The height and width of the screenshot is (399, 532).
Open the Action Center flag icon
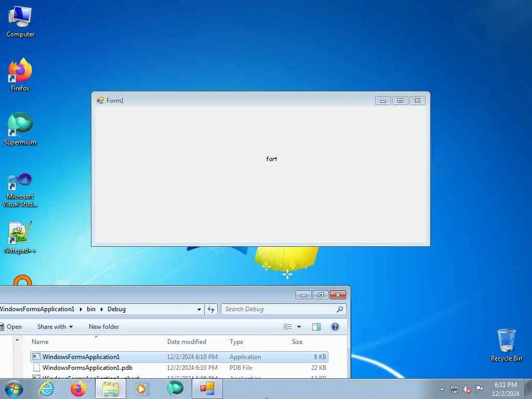[x=479, y=389]
